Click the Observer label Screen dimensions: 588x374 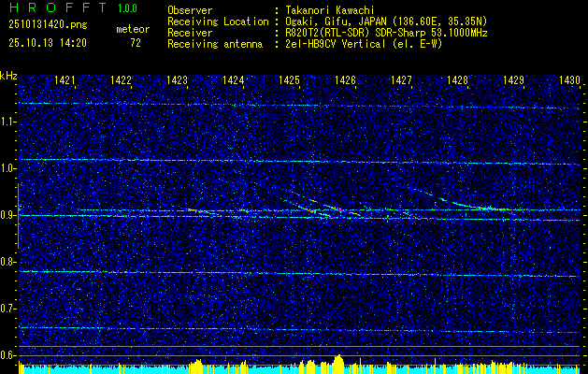coord(190,10)
